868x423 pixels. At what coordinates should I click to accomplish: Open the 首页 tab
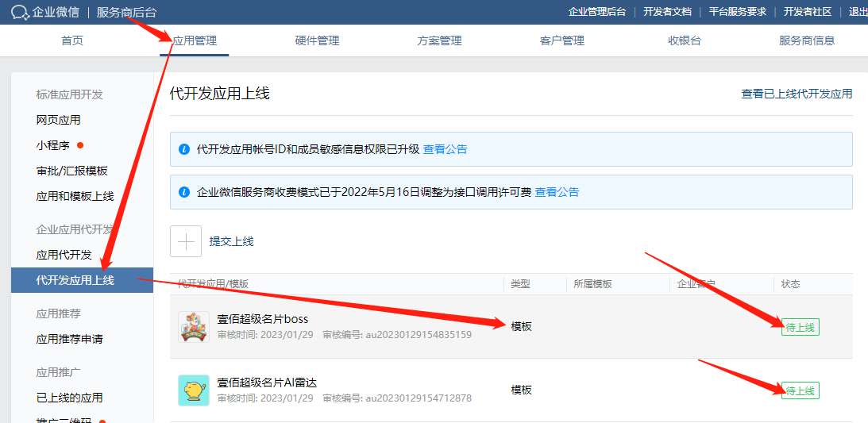click(72, 40)
